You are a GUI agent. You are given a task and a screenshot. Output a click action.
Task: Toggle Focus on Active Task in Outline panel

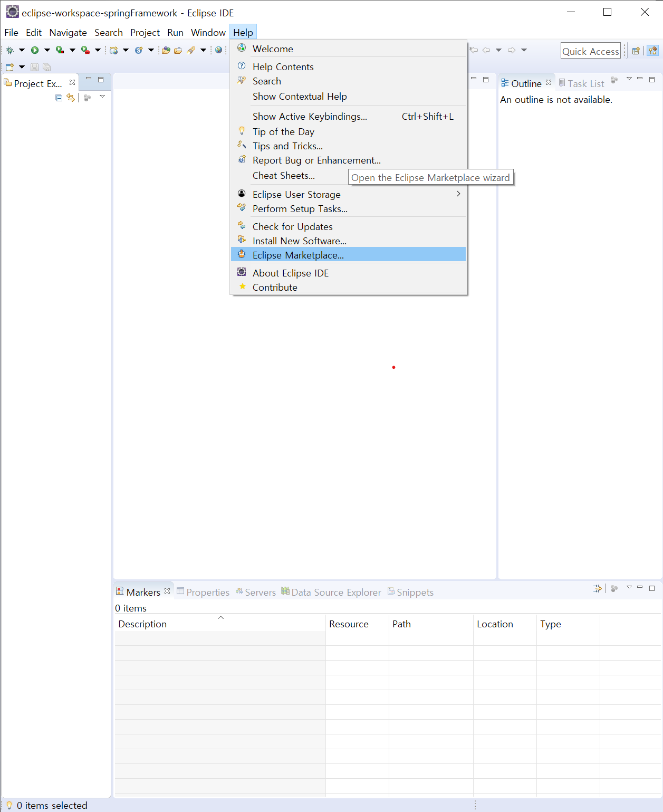pyautogui.click(x=614, y=80)
